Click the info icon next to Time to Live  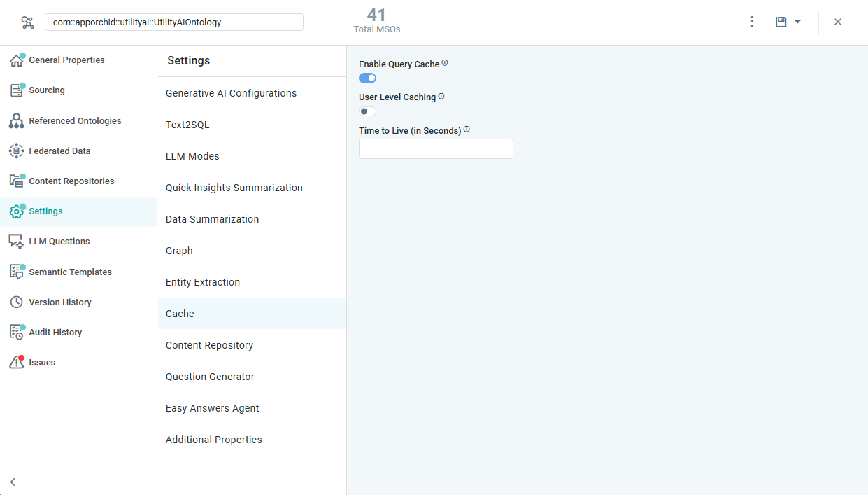pos(467,130)
